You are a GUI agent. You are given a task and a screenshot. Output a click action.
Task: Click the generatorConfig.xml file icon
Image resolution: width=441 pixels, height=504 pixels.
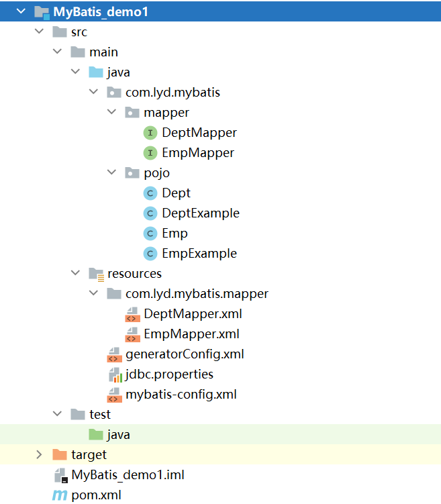(x=114, y=354)
